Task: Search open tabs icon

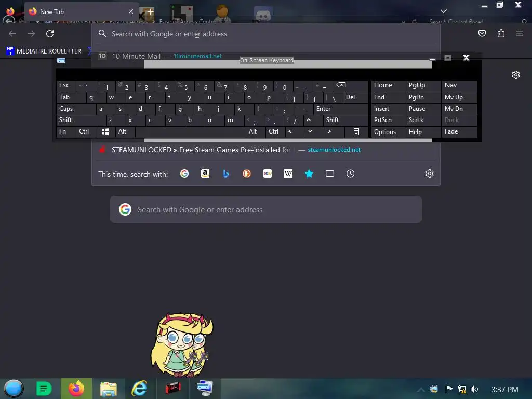Action: pos(330,174)
